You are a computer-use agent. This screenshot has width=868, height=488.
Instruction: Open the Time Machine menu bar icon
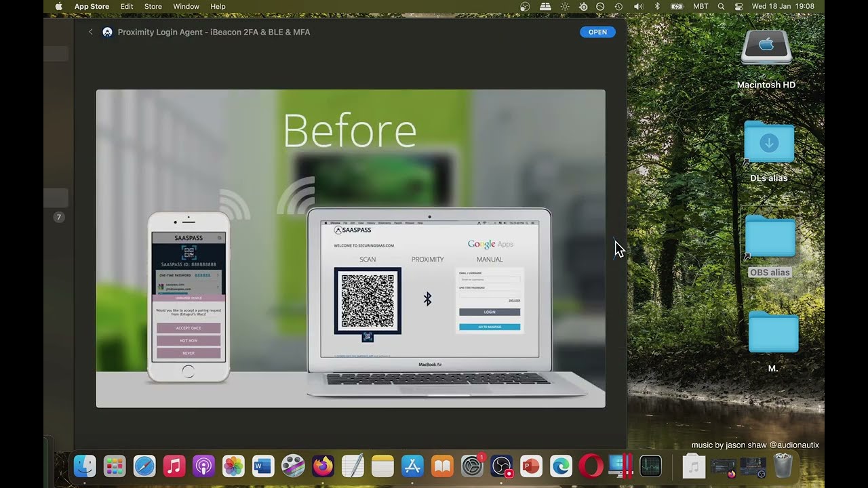coord(618,6)
